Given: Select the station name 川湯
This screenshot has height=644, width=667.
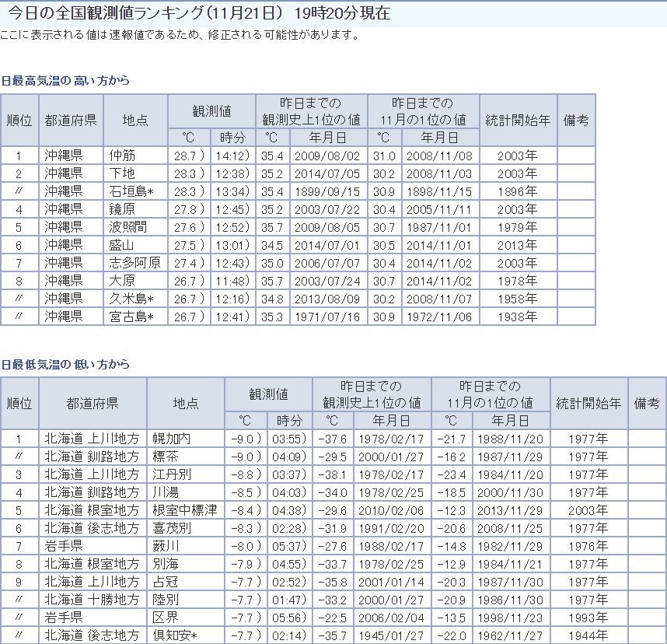Looking at the screenshot, I should [x=166, y=492].
